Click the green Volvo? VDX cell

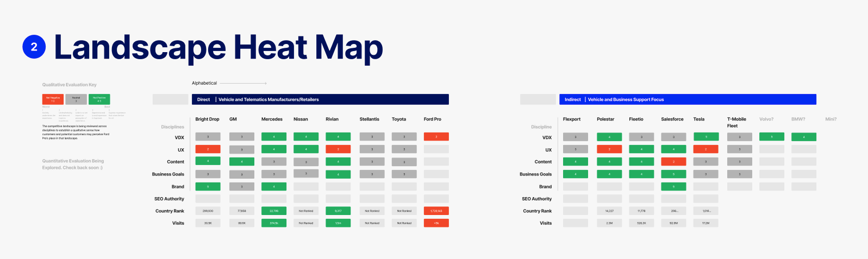tap(772, 137)
